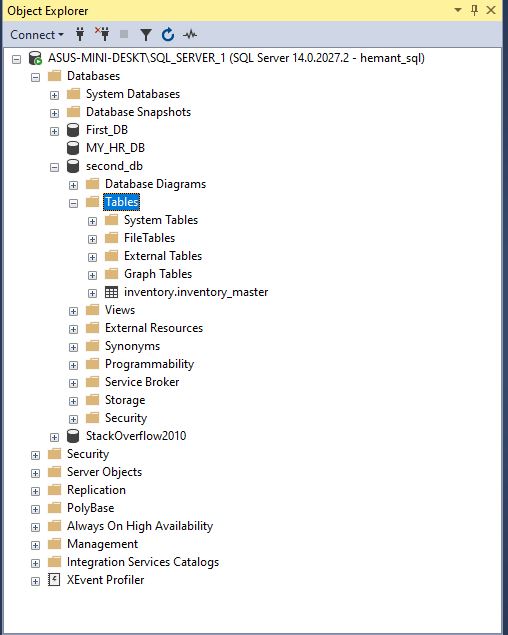This screenshot has height=635, width=508.
Task: Click the First_DB database cylinder icon
Action: 73,130
